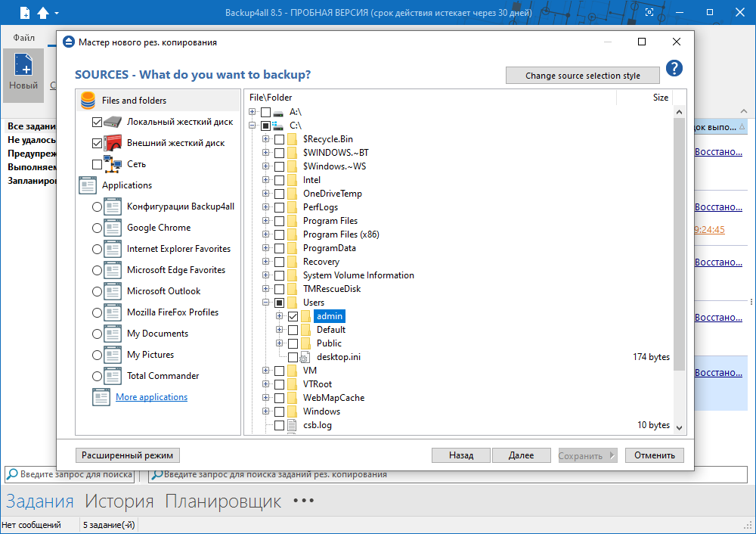Select Microsoft Edge Favorites radio button
Viewport: 756px width, 534px height.
pos(97,271)
